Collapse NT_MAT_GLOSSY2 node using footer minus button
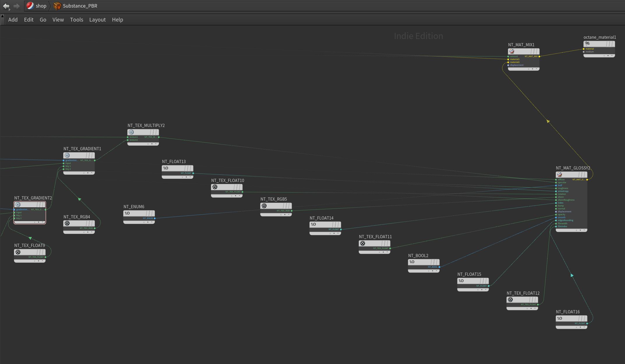The width and height of the screenshot is (625, 364). pyautogui.click(x=584, y=230)
